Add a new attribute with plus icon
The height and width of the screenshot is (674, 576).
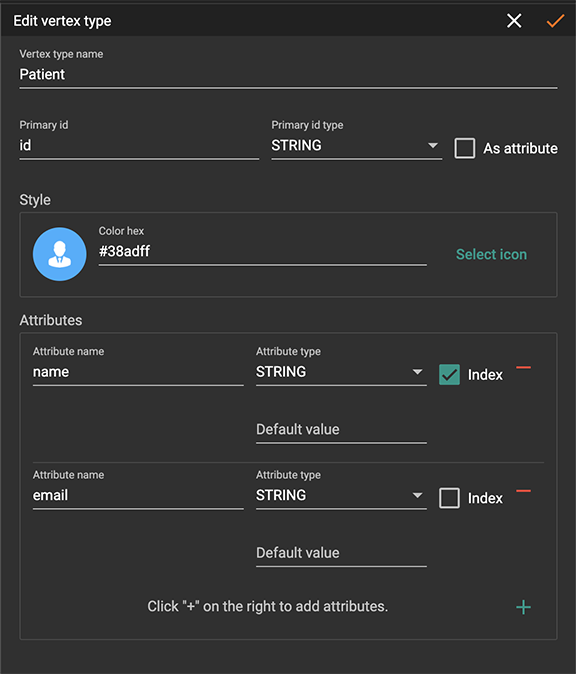pos(524,607)
